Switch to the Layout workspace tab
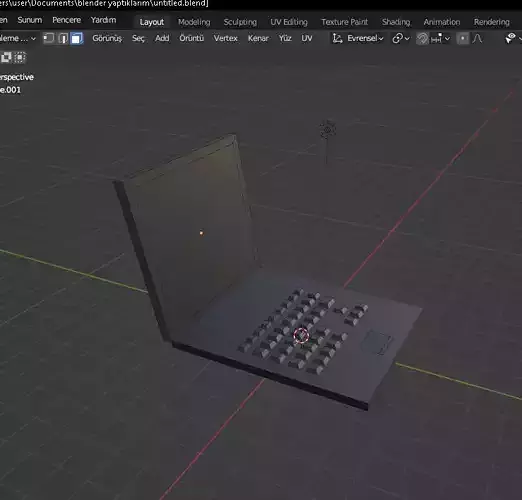Viewport: 522px width, 500px height. point(152,22)
